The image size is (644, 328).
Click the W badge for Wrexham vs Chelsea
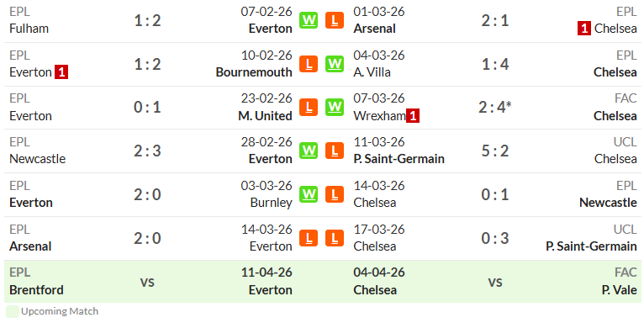tap(335, 108)
